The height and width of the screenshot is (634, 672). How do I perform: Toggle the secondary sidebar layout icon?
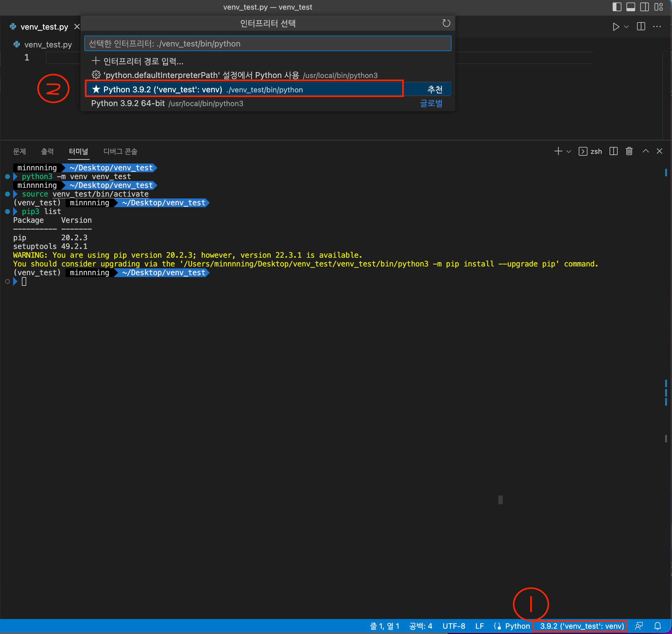pos(644,7)
